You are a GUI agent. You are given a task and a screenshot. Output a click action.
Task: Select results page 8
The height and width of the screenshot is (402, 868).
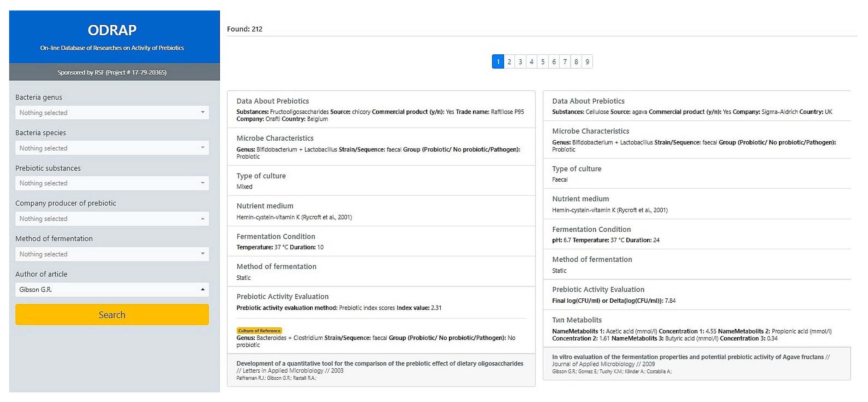(x=576, y=62)
